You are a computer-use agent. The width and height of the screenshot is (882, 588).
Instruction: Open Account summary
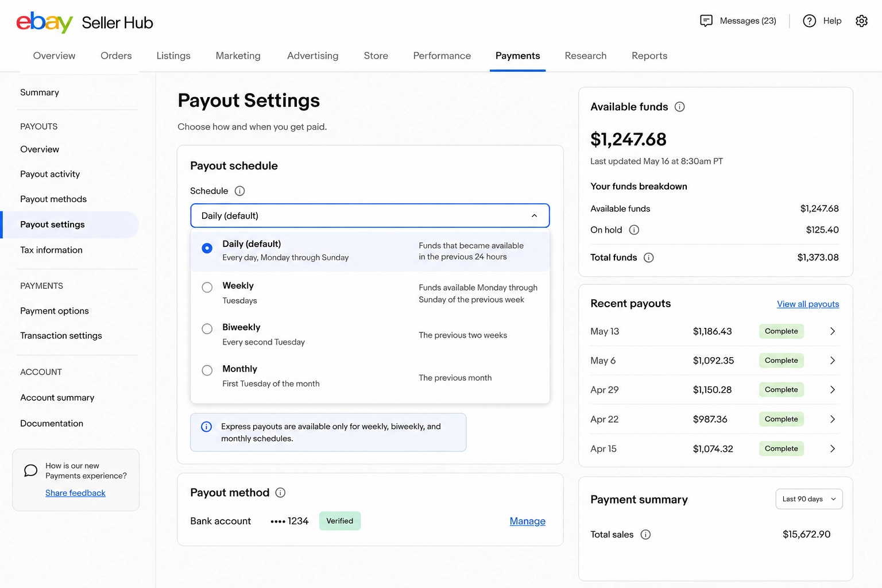(57, 397)
